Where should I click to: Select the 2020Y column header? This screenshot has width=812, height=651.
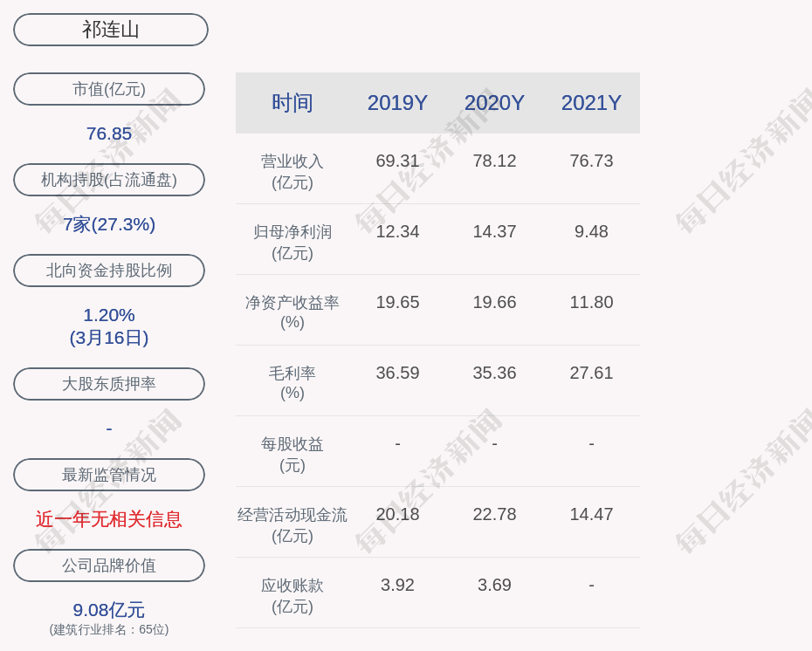tap(494, 103)
